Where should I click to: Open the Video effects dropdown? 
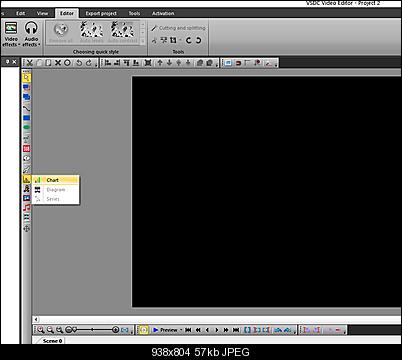click(x=11, y=34)
